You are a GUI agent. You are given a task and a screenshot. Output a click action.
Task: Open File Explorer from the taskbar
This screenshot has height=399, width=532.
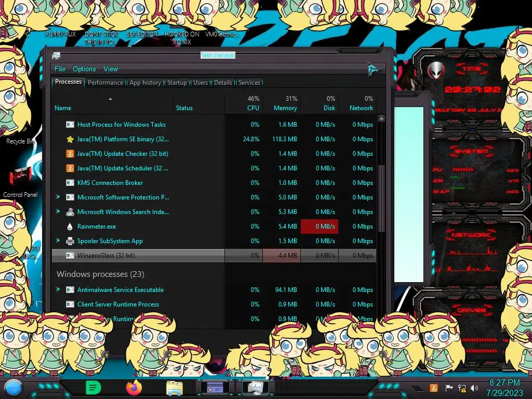175,388
